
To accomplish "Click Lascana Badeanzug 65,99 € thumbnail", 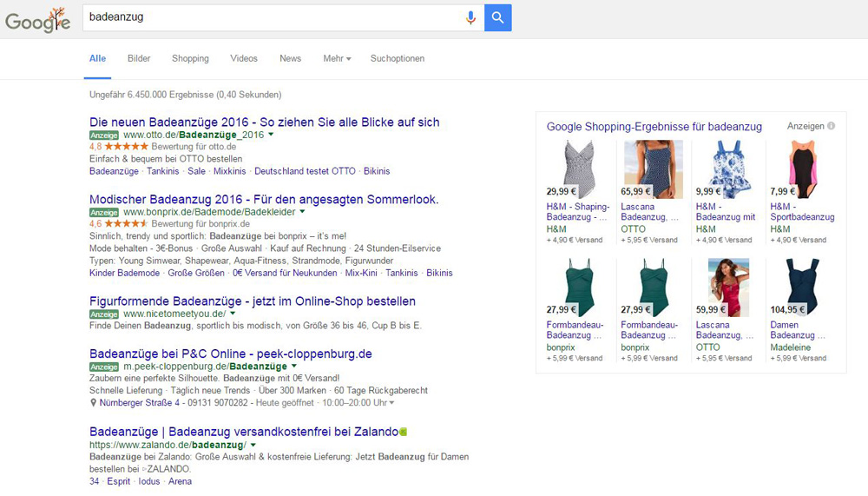I will coord(654,169).
